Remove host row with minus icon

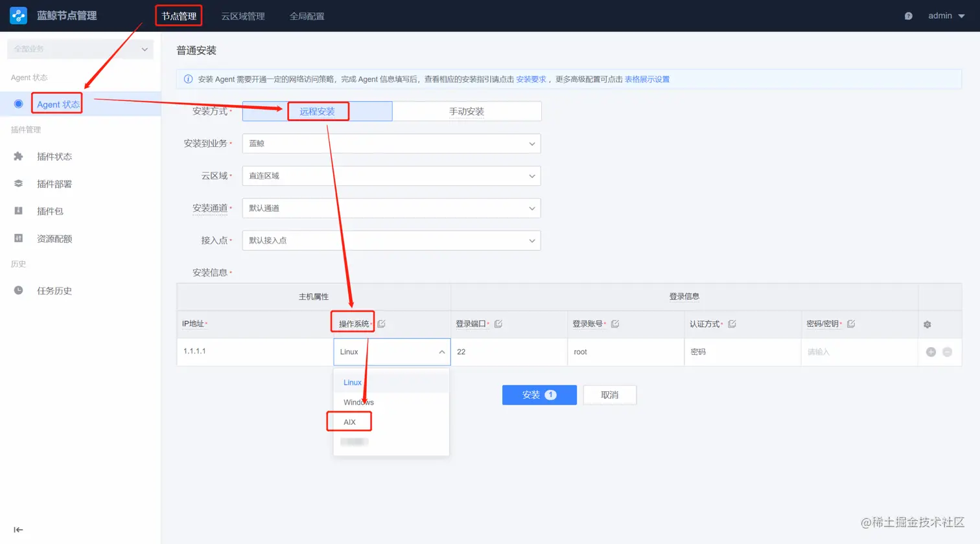948,352
